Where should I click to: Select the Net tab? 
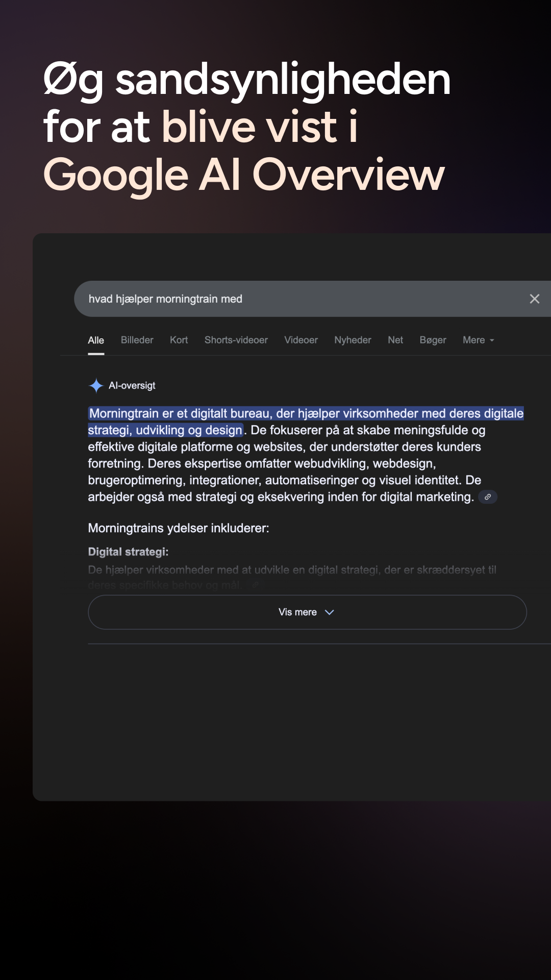(395, 340)
